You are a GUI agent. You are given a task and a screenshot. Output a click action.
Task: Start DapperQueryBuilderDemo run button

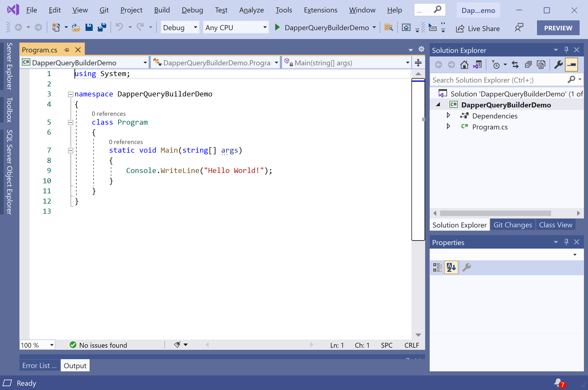277,27
